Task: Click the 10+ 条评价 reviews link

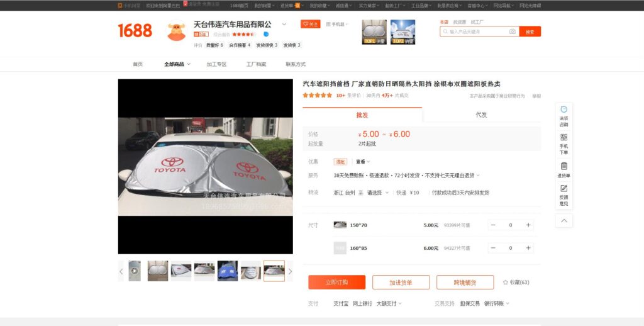Action: click(x=348, y=96)
